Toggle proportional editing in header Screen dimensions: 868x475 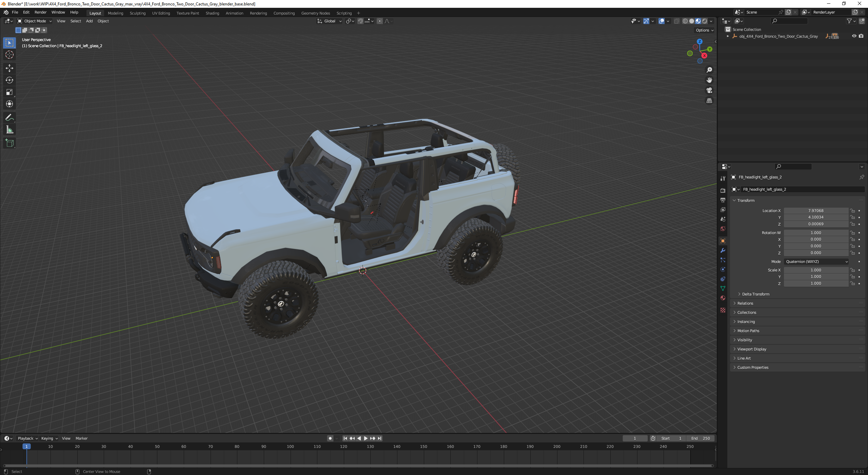tap(380, 21)
